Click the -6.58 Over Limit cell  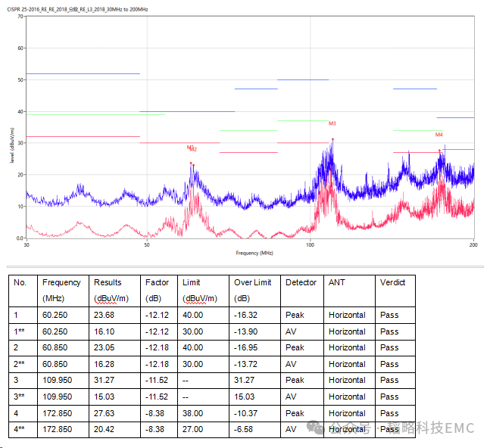(246, 430)
